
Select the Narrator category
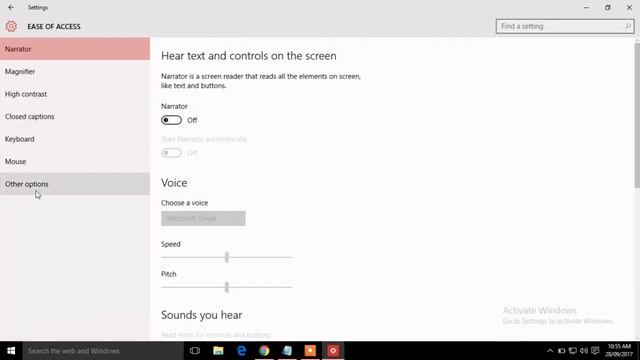(x=75, y=49)
